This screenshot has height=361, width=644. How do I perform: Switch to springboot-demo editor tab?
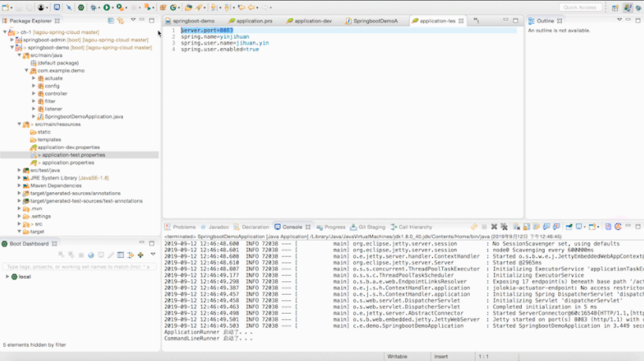[190, 21]
